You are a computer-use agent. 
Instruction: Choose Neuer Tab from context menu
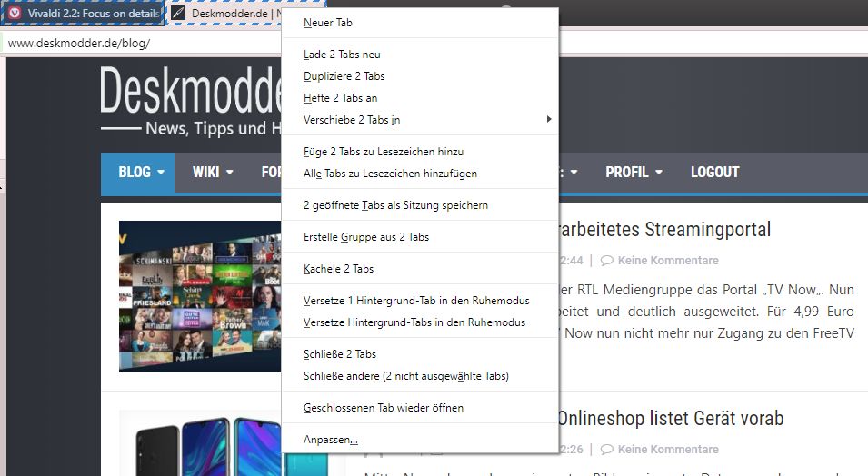click(x=420, y=23)
